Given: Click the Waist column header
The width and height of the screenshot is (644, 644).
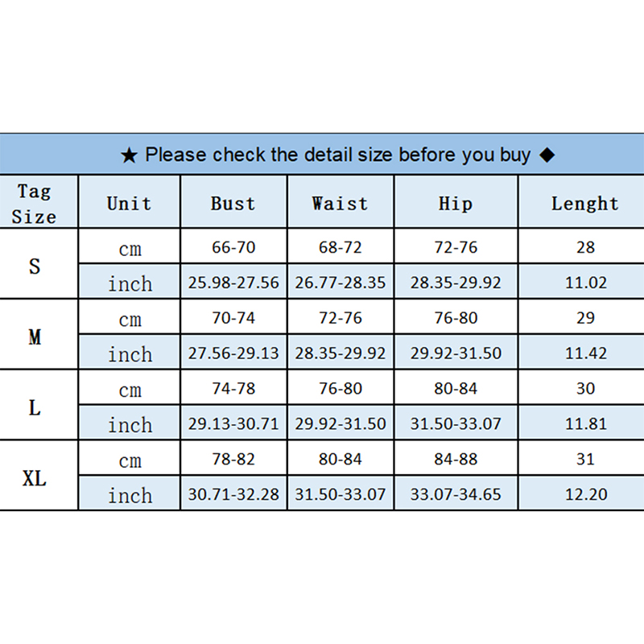Looking at the screenshot, I should point(341,203).
